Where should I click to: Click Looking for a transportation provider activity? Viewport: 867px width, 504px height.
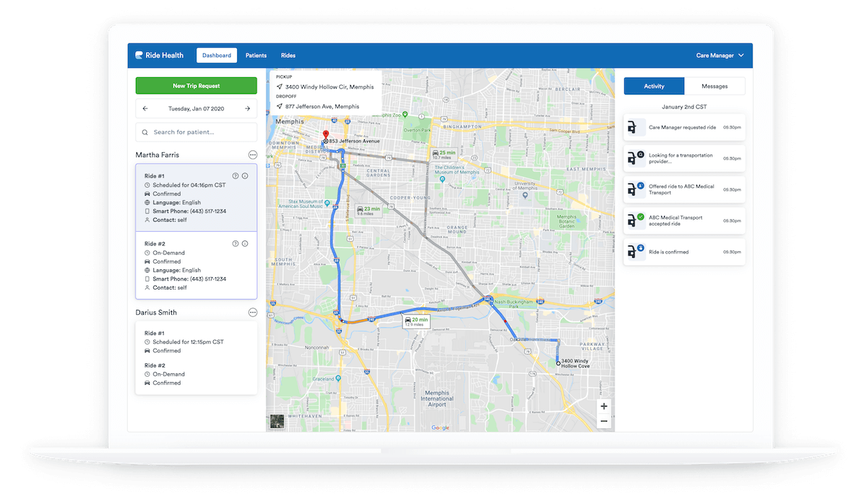pos(684,158)
